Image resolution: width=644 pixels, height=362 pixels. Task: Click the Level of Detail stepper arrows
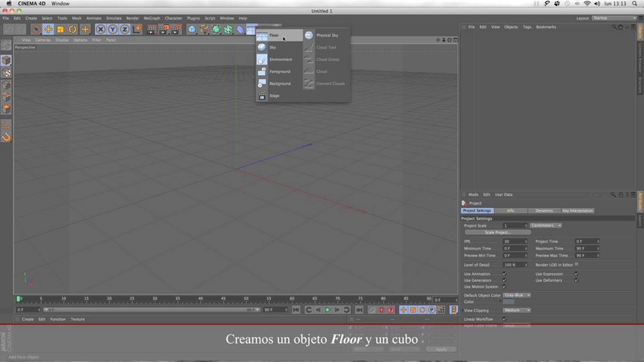[526, 265]
